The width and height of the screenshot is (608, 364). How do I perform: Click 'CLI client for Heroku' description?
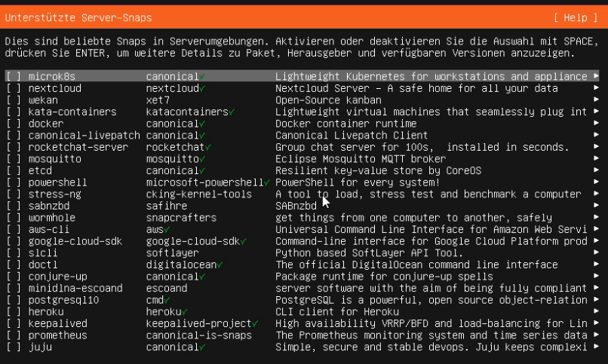[337, 312]
